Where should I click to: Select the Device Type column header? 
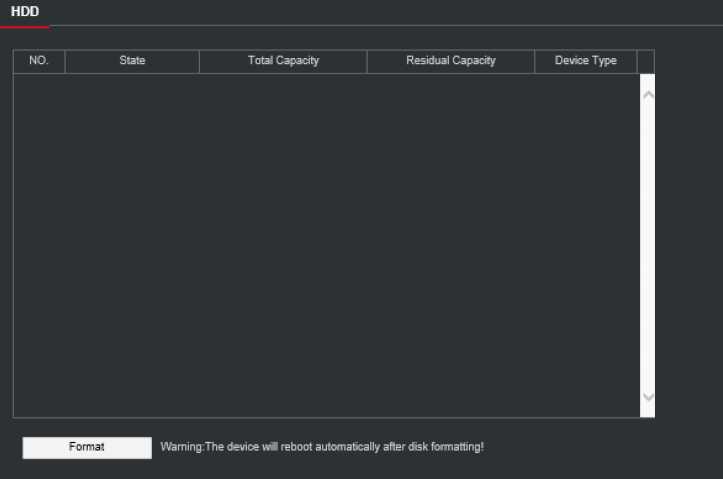(585, 61)
